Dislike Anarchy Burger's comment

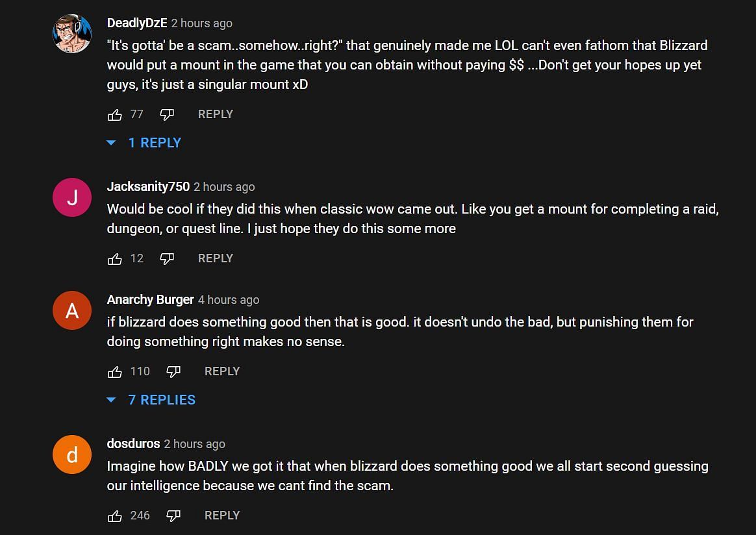[173, 372]
